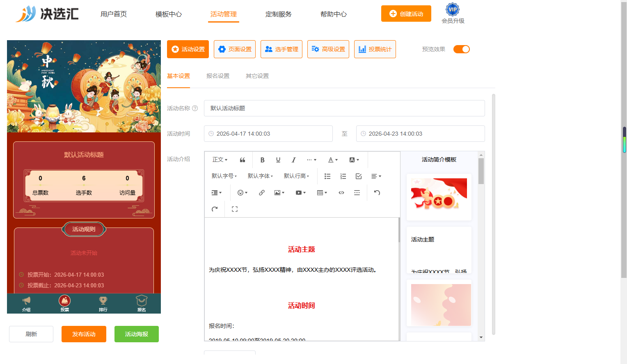Open 模板中心 in top navigation
Viewport: 627px width, 364px height.
click(x=169, y=14)
